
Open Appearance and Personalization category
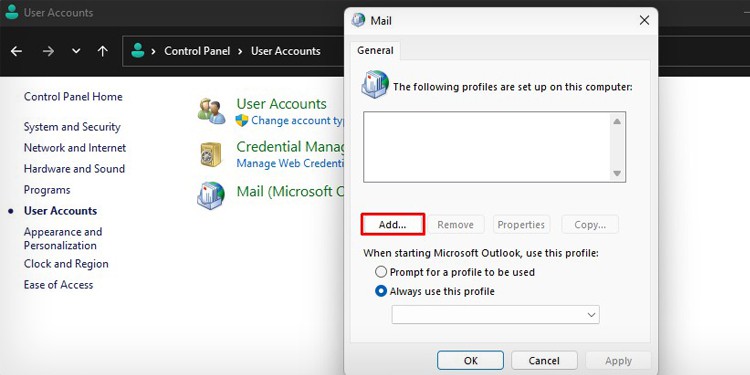63,238
